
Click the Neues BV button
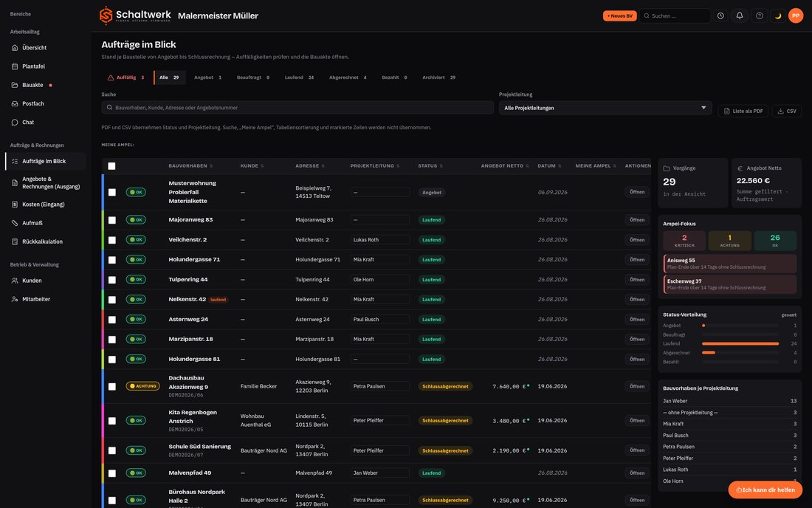(619, 16)
